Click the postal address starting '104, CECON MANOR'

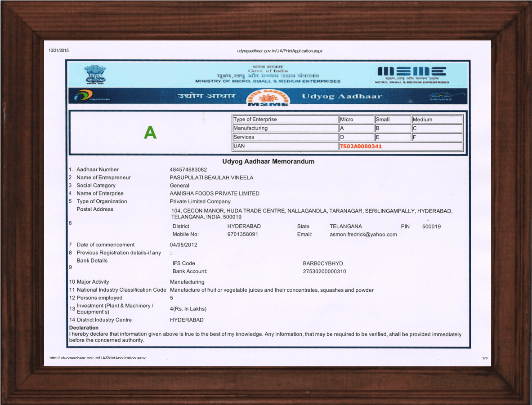coord(312,214)
